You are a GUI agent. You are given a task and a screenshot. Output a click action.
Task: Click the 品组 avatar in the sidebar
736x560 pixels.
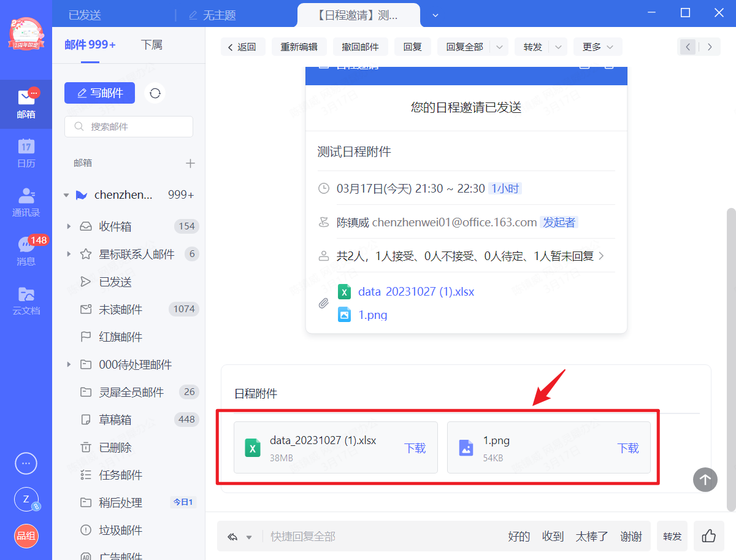tap(26, 536)
